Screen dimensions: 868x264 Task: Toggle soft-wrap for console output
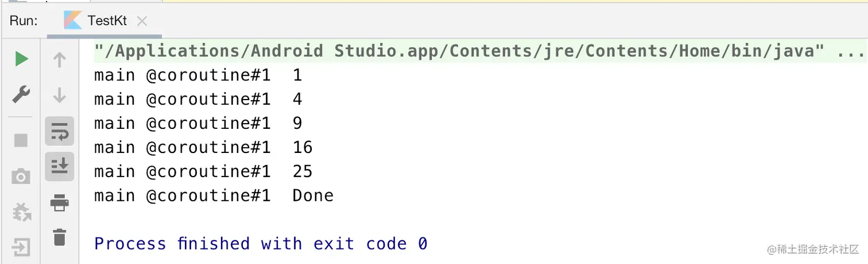(59, 132)
